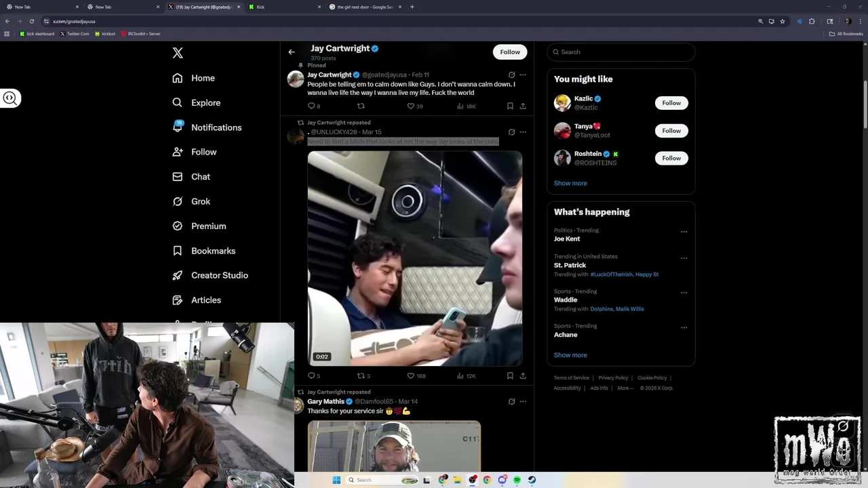Open Windows Start menu
The width and height of the screenshot is (868, 488).
(336, 480)
